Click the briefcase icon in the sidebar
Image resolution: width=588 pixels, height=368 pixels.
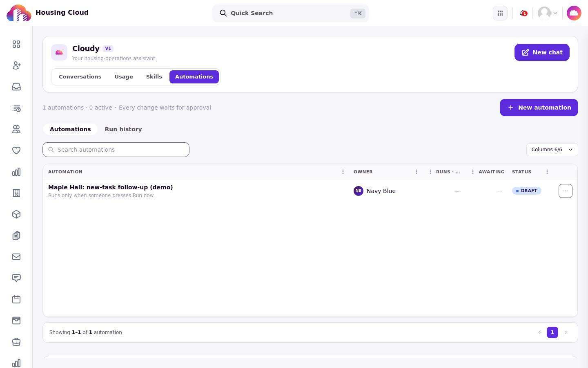click(x=16, y=342)
